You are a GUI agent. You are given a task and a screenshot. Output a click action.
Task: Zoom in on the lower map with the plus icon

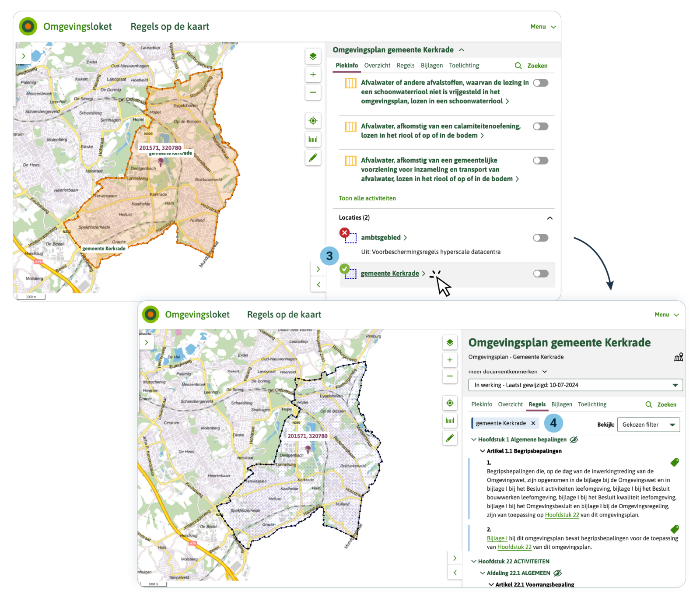[450, 360]
